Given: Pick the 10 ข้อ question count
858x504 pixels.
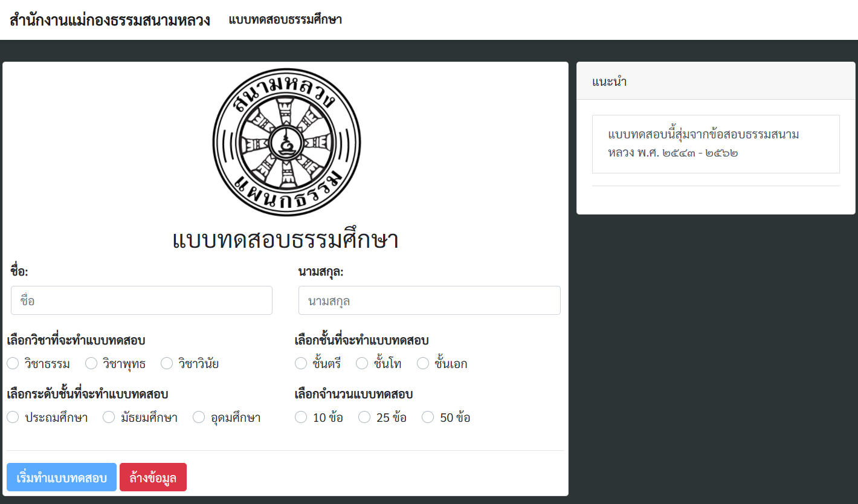Looking at the screenshot, I should (x=301, y=417).
